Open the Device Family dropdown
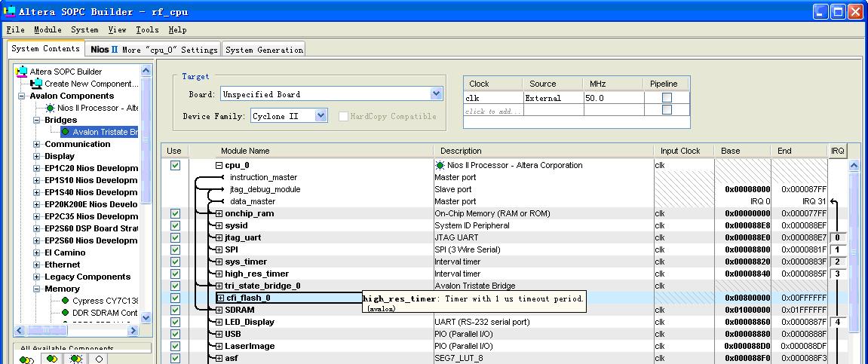Viewport: 868px width, 364px height. [321, 115]
